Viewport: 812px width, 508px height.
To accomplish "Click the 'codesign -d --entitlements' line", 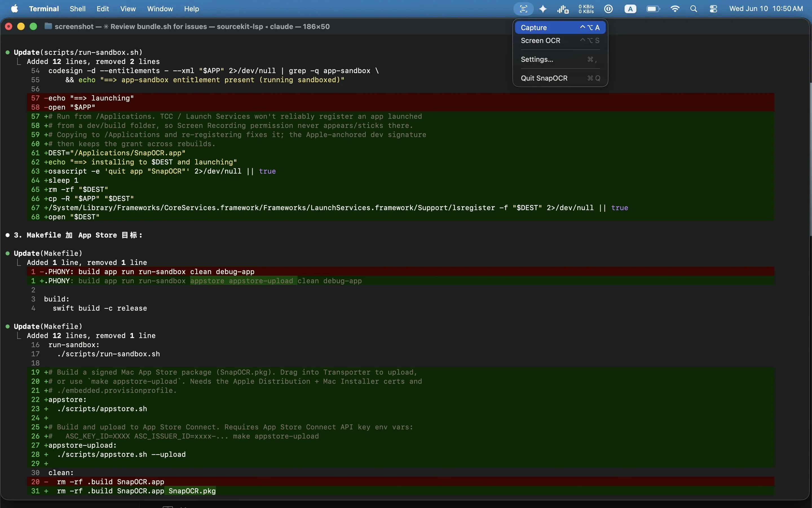I will (x=213, y=71).
